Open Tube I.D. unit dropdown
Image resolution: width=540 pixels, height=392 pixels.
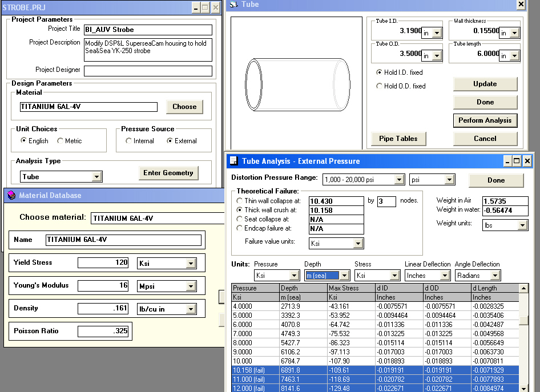tap(437, 33)
